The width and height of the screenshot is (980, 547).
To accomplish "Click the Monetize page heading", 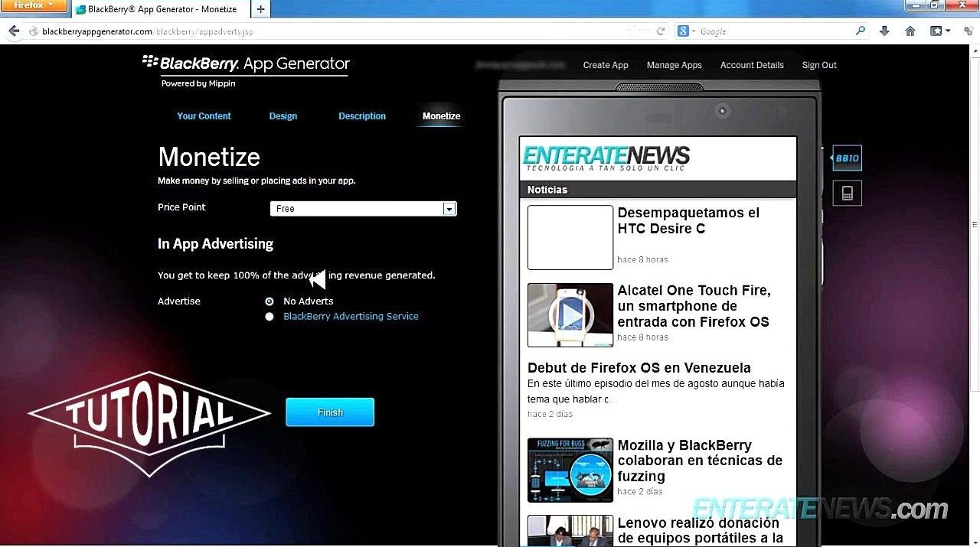I will pos(209,158).
